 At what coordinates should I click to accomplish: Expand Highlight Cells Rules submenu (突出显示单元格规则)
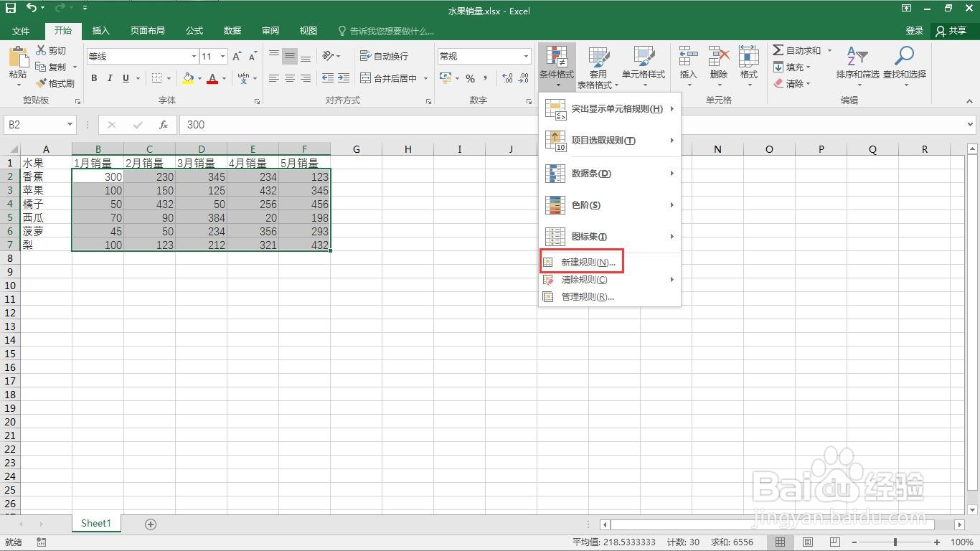(610, 109)
